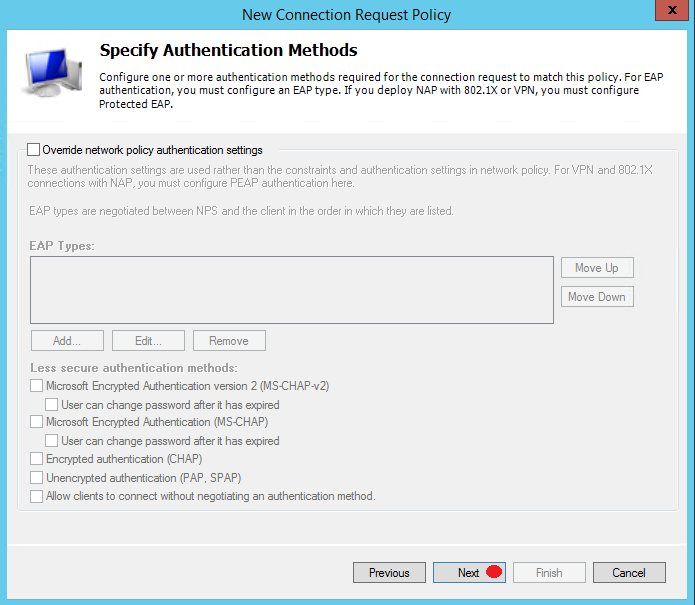The height and width of the screenshot is (605, 695).
Task: Click the Edit... EAP type button
Action: click(x=148, y=340)
